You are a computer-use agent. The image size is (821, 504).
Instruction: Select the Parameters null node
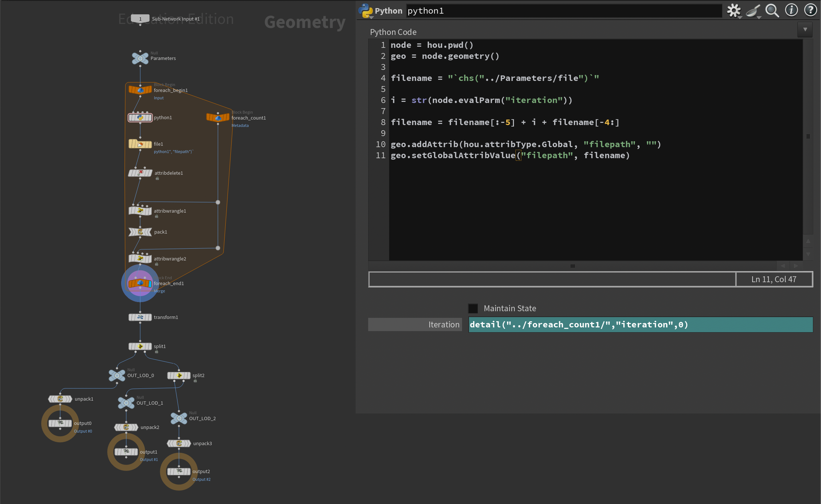click(x=140, y=58)
